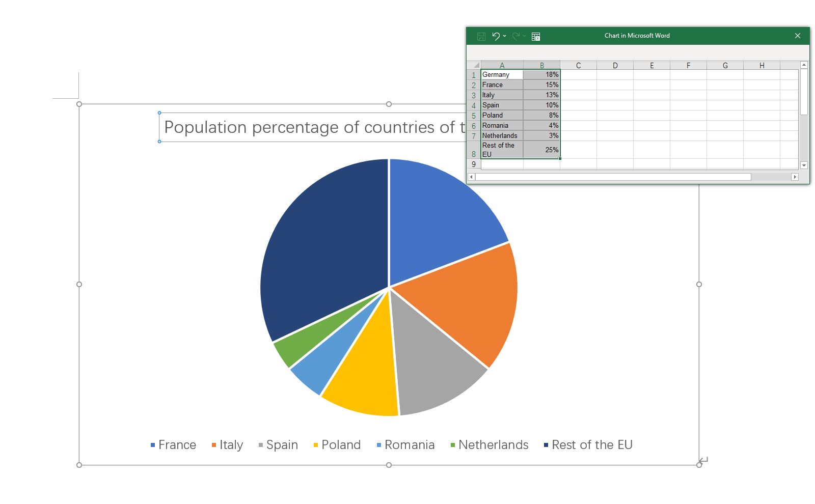Select column D header
Viewport: 815px width, 504px height.
click(x=615, y=65)
